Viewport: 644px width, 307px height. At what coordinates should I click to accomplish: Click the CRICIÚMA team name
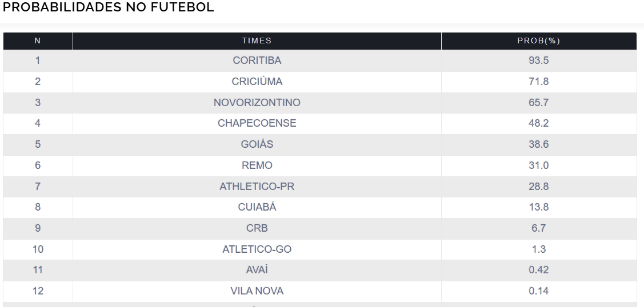tap(257, 82)
